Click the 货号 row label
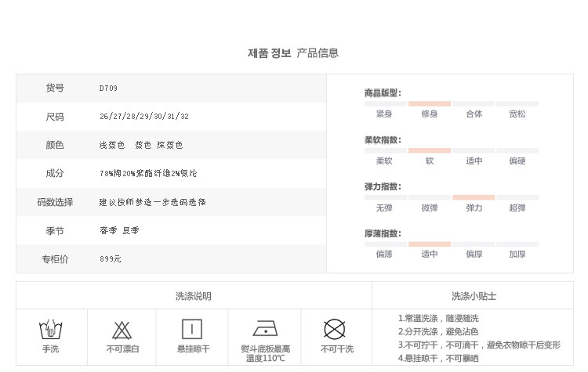Viewport: 588px width, 372px height. [x=55, y=88]
